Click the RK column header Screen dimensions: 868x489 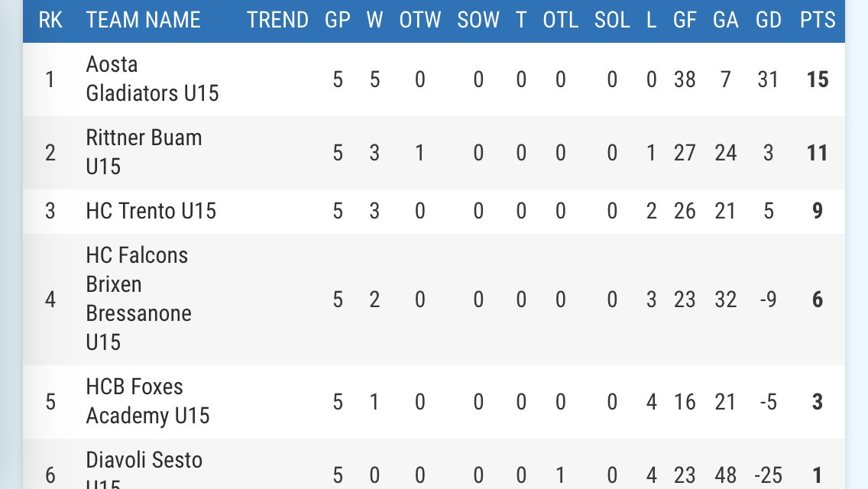pos(50,20)
